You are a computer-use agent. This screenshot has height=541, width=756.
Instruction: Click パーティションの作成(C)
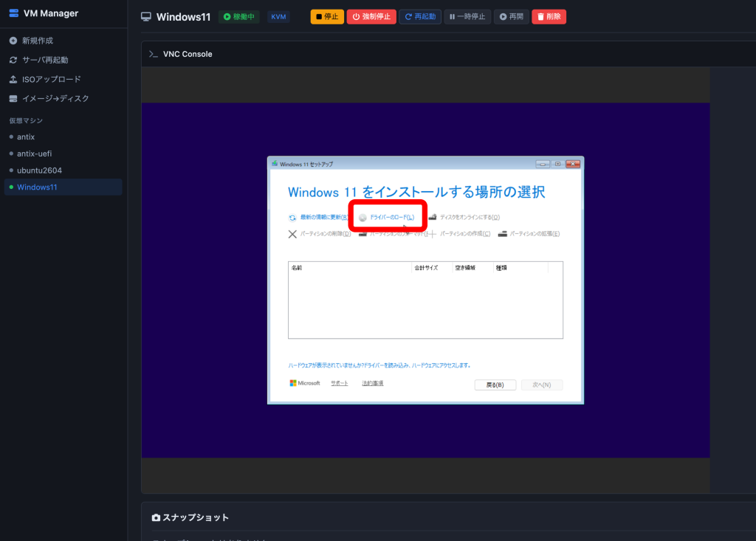(x=465, y=234)
